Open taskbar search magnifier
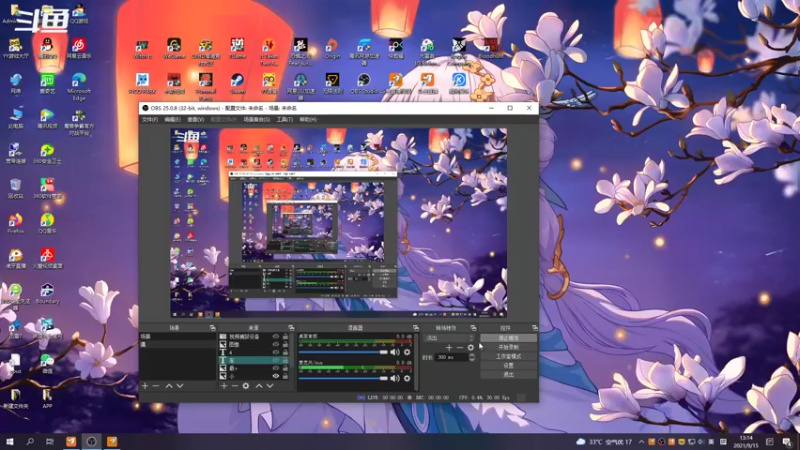This screenshot has height=450, width=800. (30, 441)
